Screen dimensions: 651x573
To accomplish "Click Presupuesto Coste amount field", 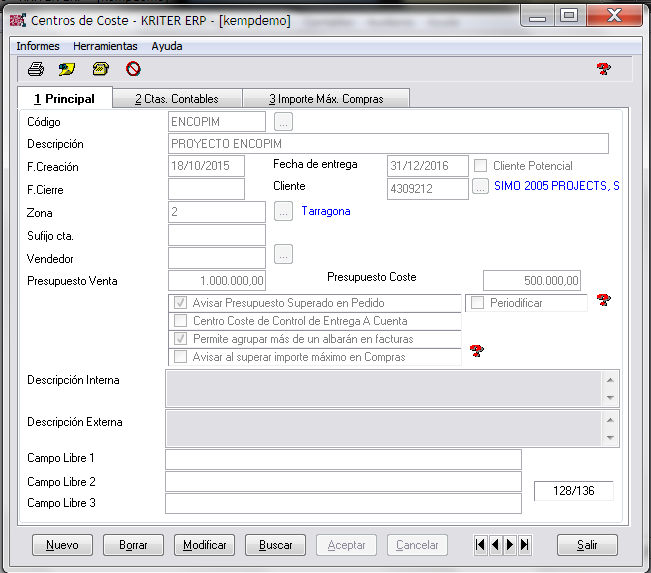I will [531, 281].
